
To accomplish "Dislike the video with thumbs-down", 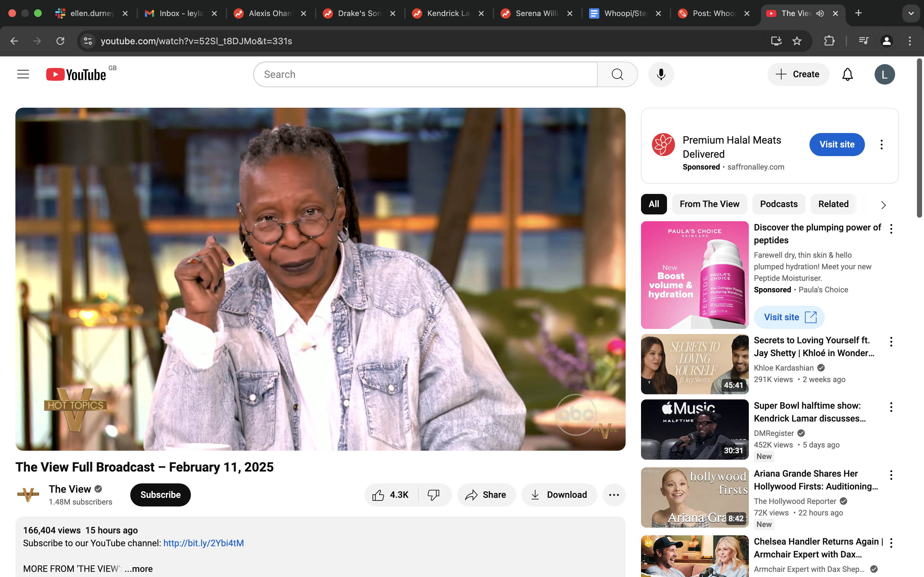I will click(x=433, y=495).
